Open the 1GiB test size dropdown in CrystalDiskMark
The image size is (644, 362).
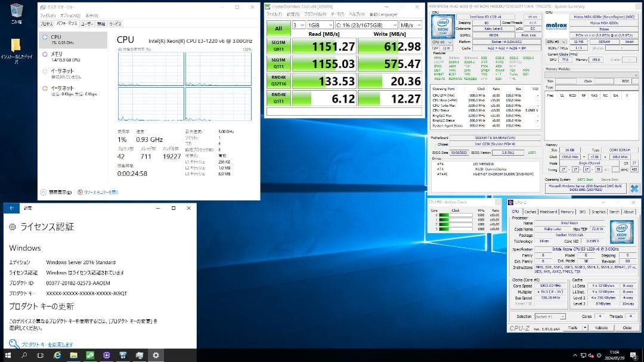click(330, 24)
